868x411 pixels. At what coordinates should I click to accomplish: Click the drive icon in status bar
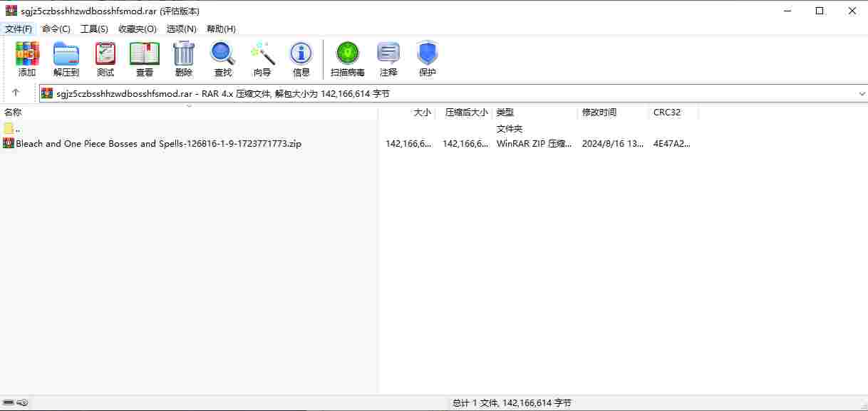point(9,403)
